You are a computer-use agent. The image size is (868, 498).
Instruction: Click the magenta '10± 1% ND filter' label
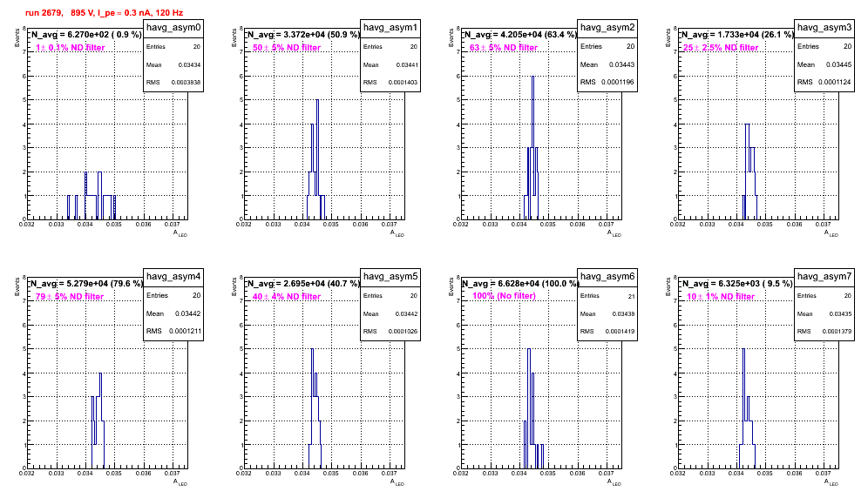click(x=721, y=297)
